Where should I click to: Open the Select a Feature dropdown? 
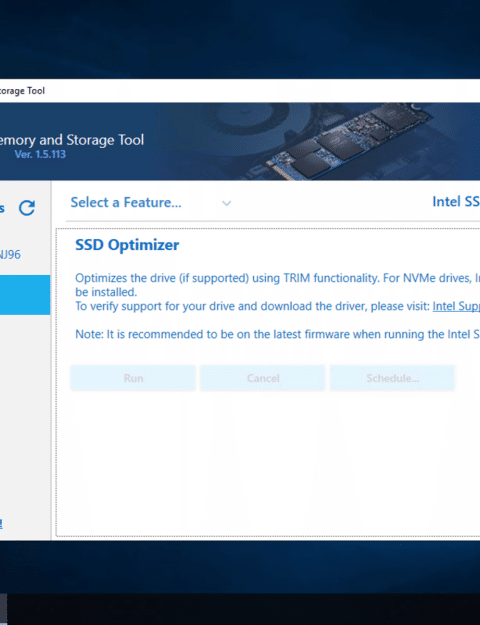point(151,203)
